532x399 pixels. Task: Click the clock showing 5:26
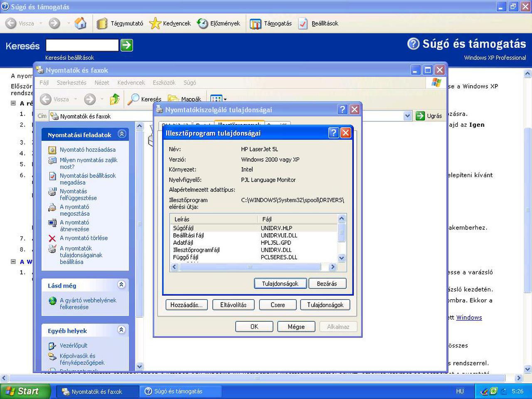[x=517, y=392]
